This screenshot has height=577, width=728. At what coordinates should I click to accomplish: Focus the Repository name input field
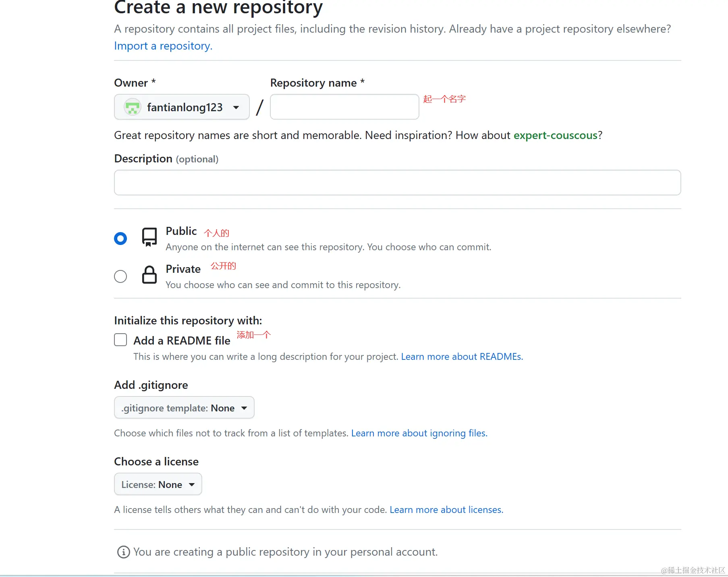point(344,107)
